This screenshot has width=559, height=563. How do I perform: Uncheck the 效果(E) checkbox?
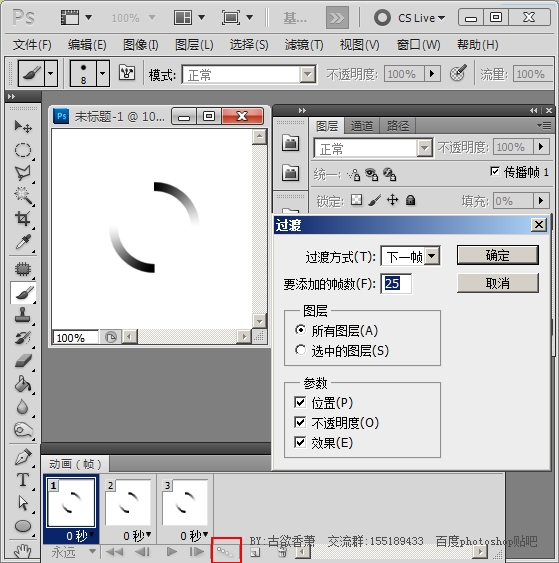pyautogui.click(x=300, y=442)
